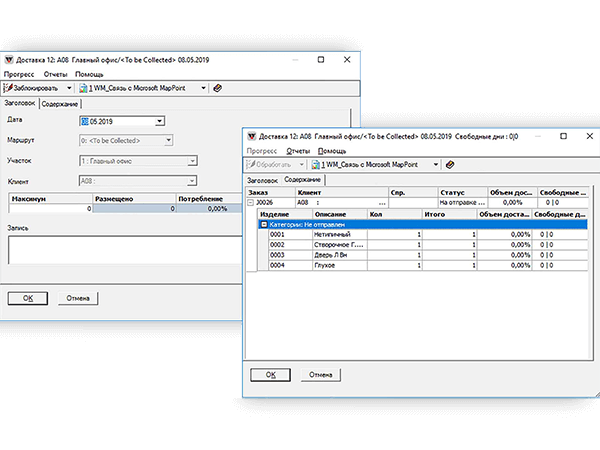The height and width of the screenshot is (450, 600).
Task: Open the Отчеты menu in back window
Action: pos(55,74)
